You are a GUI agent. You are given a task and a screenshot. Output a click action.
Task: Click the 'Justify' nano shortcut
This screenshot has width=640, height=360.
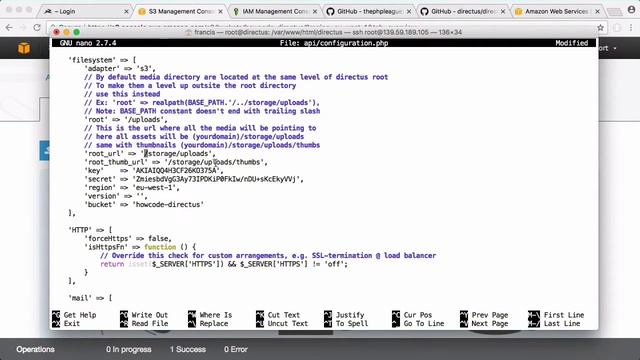[344, 315]
